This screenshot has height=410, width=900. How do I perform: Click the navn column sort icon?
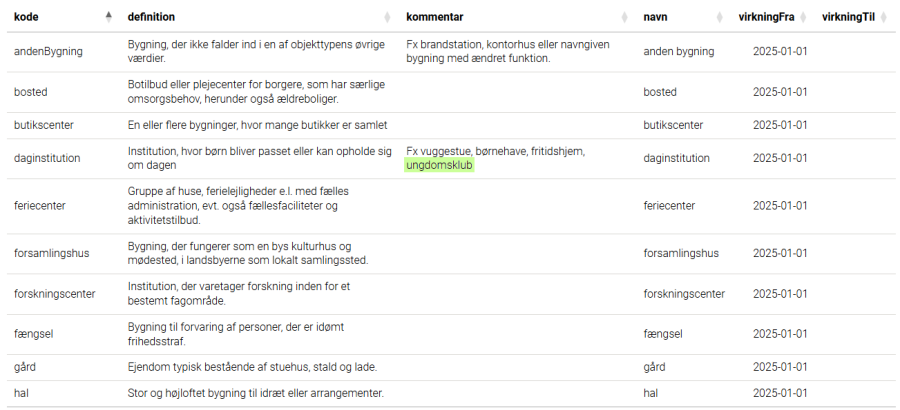pyautogui.click(x=719, y=17)
